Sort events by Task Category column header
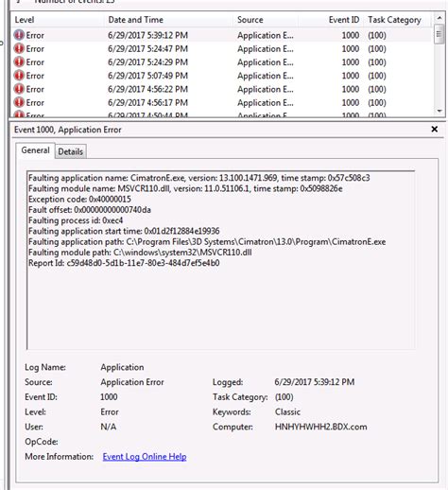Screen dimensions: 448x490 point(398,20)
